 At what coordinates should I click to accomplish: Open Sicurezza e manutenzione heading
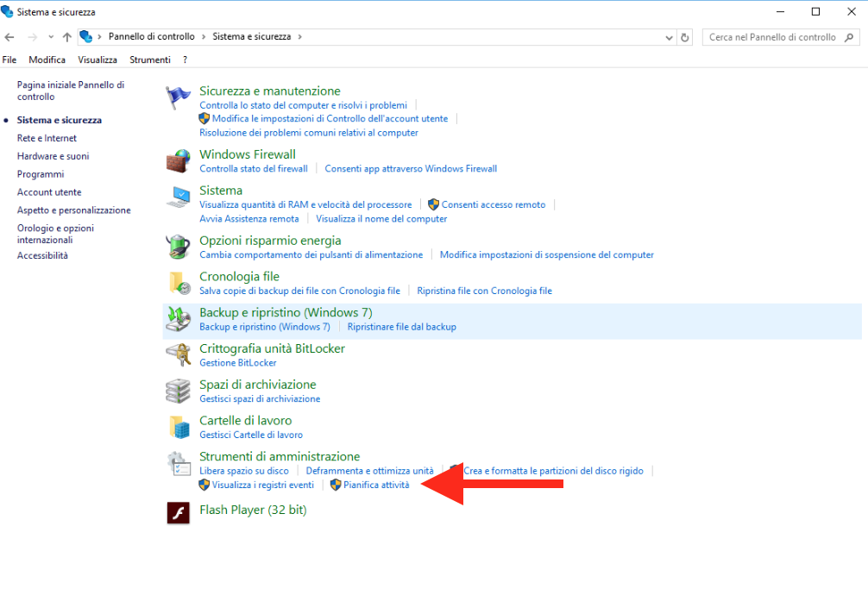(x=270, y=91)
